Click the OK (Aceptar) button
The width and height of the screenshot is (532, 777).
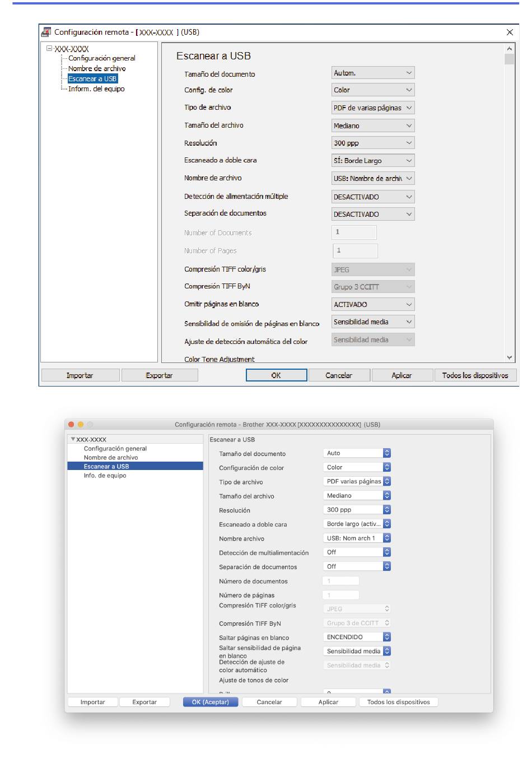click(x=211, y=702)
